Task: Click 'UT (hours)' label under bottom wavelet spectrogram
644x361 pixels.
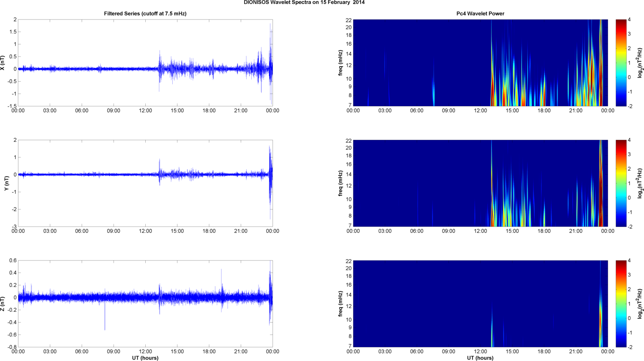Action: click(480, 358)
